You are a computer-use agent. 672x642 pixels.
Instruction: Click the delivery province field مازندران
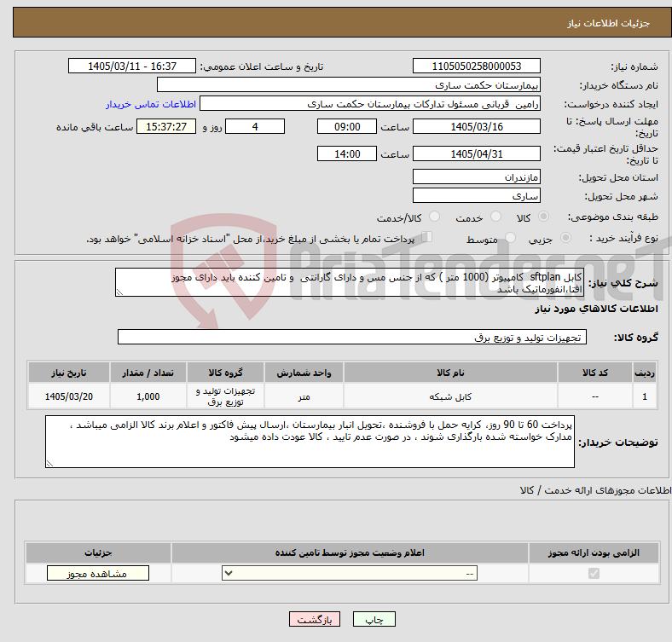pos(476,176)
